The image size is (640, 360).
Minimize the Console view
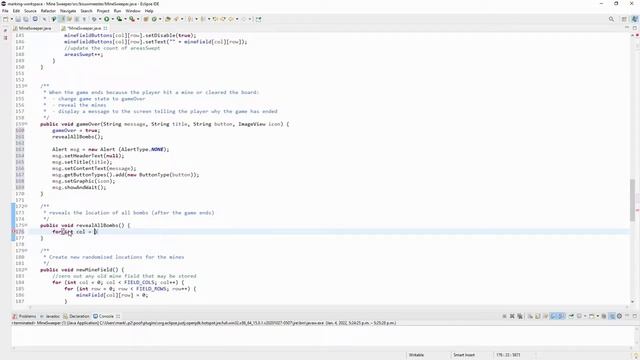(x=627, y=316)
